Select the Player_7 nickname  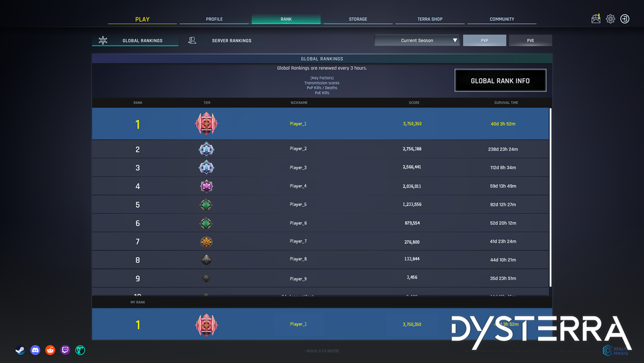pyautogui.click(x=298, y=241)
